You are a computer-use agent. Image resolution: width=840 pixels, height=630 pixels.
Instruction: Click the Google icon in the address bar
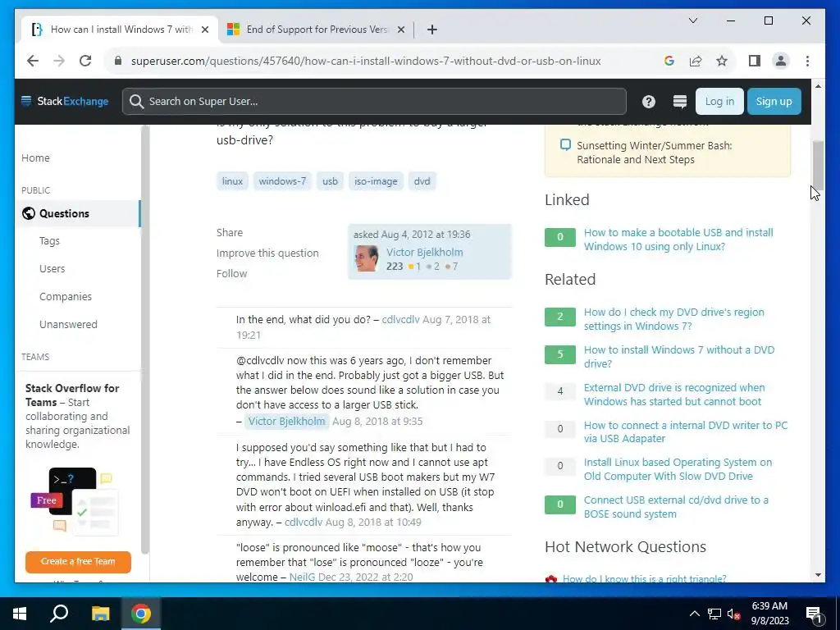[x=669, y=61]
